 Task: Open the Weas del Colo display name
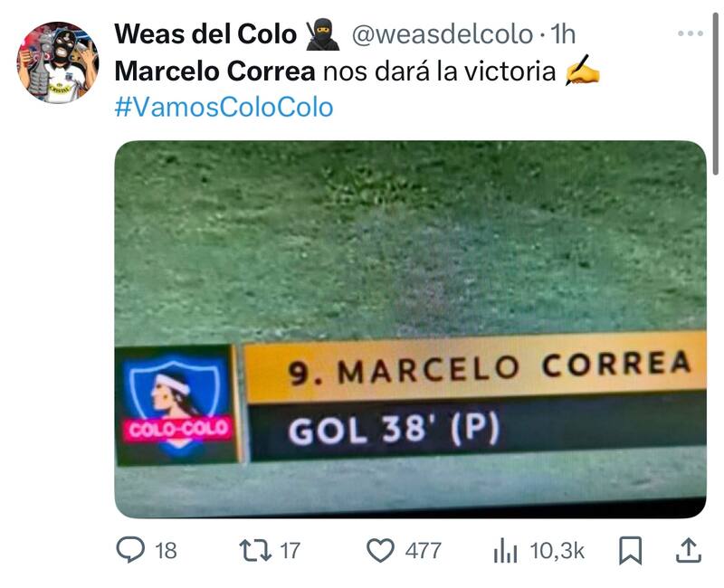[205, 34]
